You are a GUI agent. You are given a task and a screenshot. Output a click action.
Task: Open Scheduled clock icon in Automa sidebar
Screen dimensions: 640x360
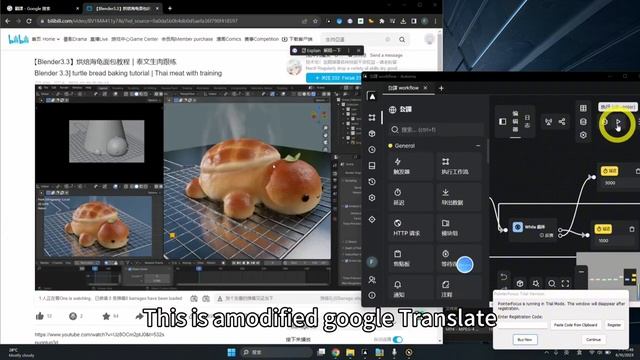click(372, 149)
